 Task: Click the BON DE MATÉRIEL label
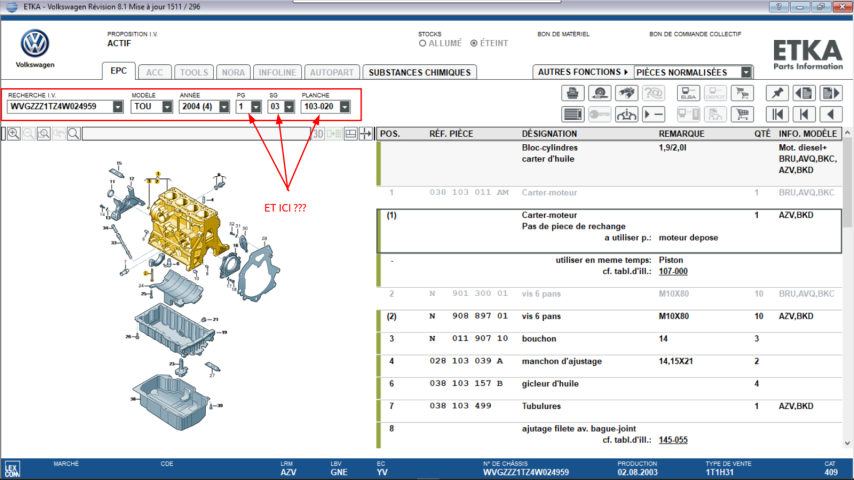(x=563, y=34)
